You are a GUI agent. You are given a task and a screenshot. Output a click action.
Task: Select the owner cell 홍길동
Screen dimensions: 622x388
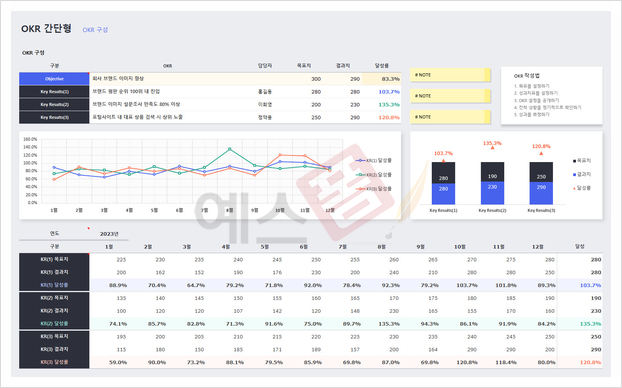(265, 92)
